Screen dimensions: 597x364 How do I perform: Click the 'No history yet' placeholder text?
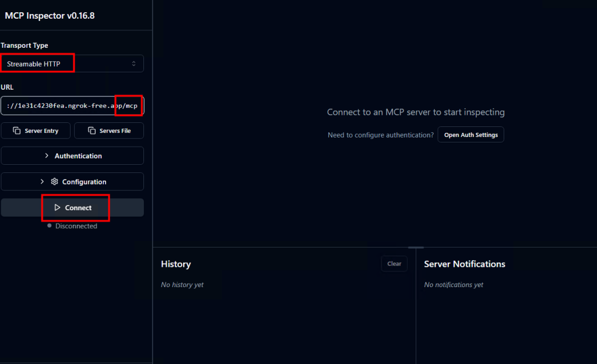click(182, 285)
